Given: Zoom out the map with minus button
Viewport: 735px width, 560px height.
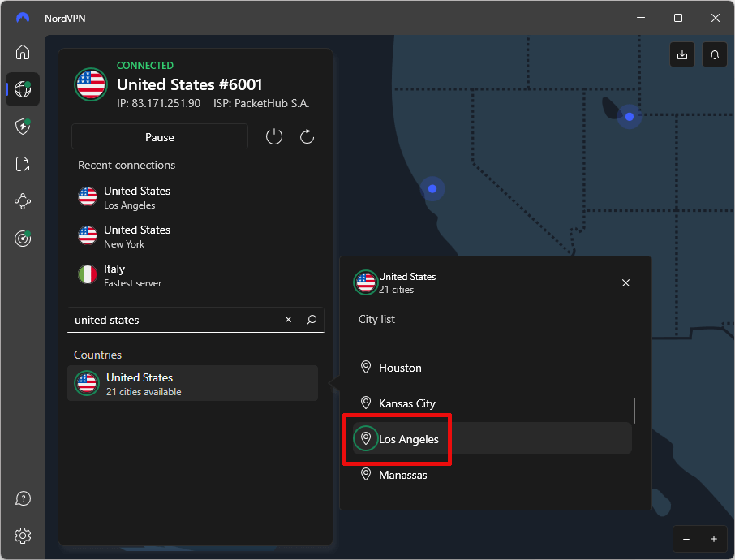Looking at the screenshot, I should click(686, 539).
